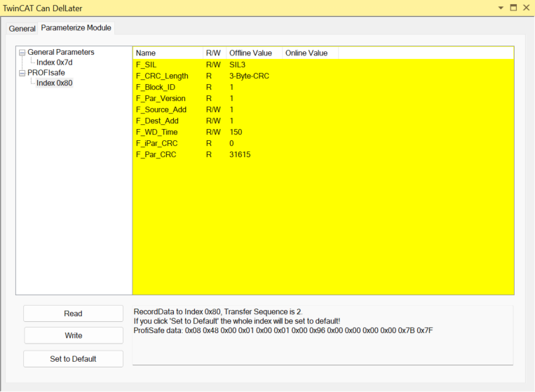535x392 pixels.
Task: Click the R/W column header
Action: (215, 53)
